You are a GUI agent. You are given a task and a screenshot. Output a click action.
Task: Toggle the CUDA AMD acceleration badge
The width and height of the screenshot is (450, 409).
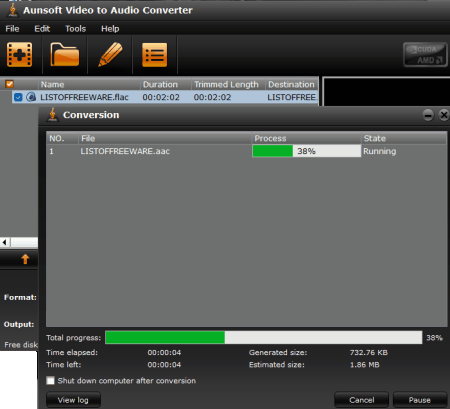click(425, 55)
